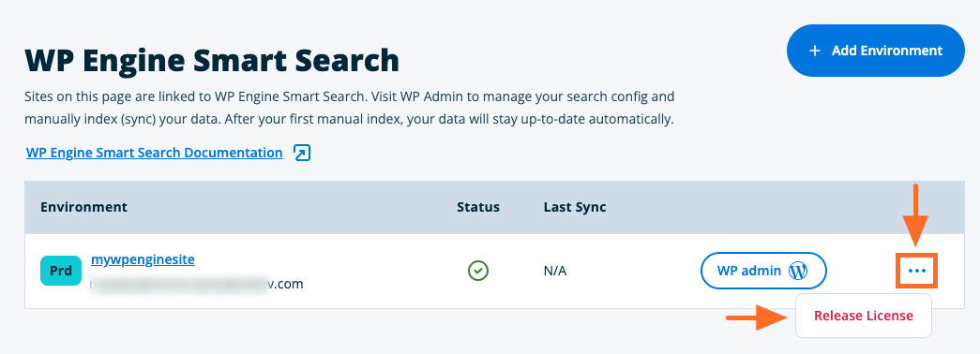
Task: Click the blurred site domain ending .com
Action: click(x=197, y=284)
